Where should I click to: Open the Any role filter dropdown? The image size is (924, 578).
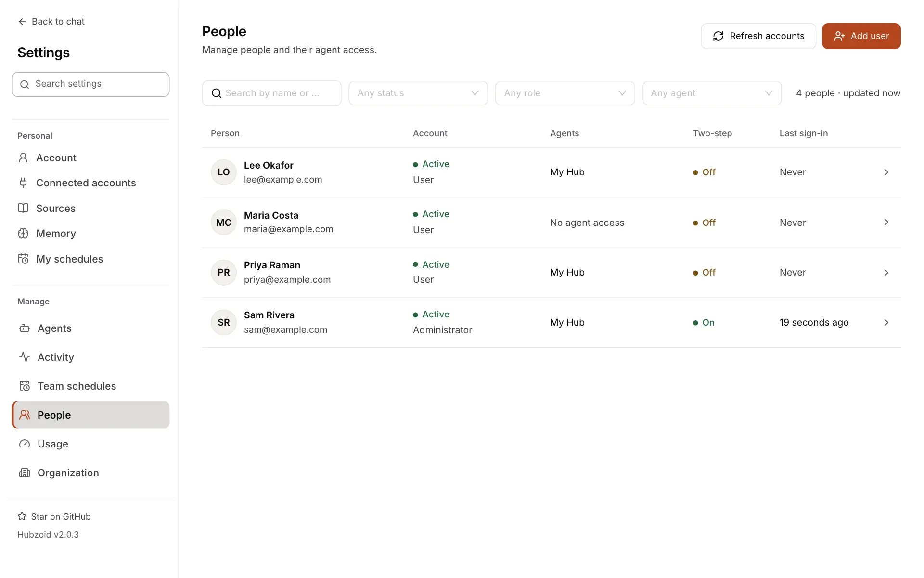565,93
